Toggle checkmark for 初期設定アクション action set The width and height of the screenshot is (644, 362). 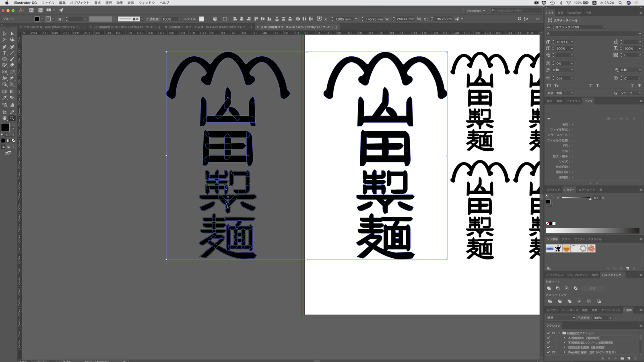click(x=548, y=333)
